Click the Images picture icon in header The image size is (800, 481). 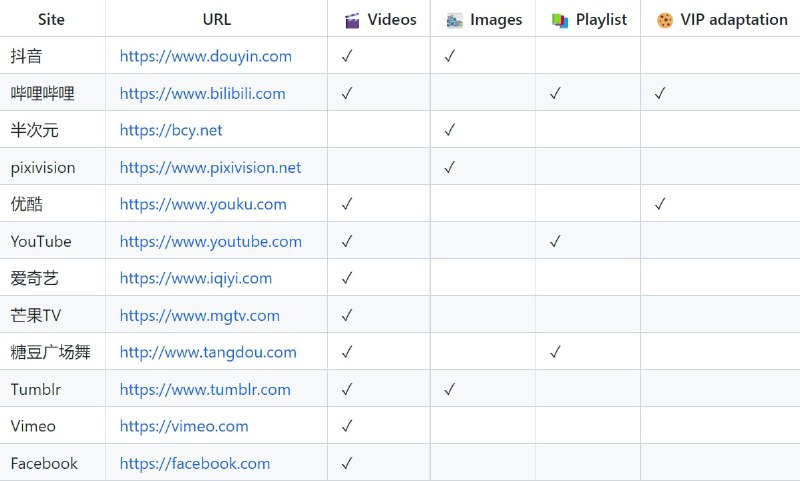click(454, 20)
